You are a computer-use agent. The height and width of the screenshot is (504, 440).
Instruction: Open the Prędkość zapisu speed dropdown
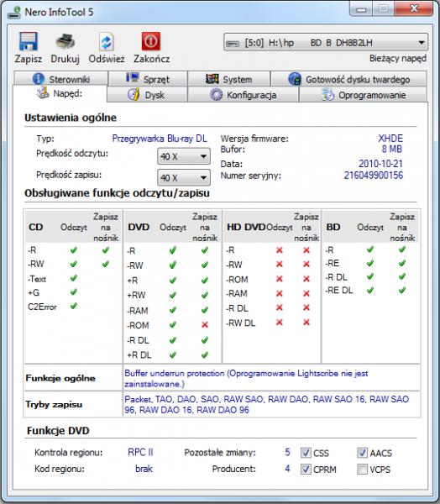pyautogui.click(x=184, y=178)
